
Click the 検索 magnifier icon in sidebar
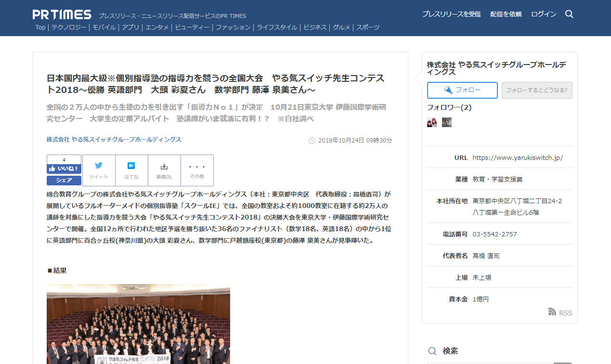(x=433, y=351)
